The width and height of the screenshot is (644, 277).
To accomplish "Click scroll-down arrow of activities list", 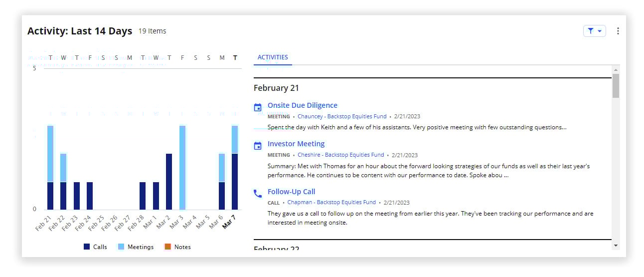I will (x=616, y=246).
